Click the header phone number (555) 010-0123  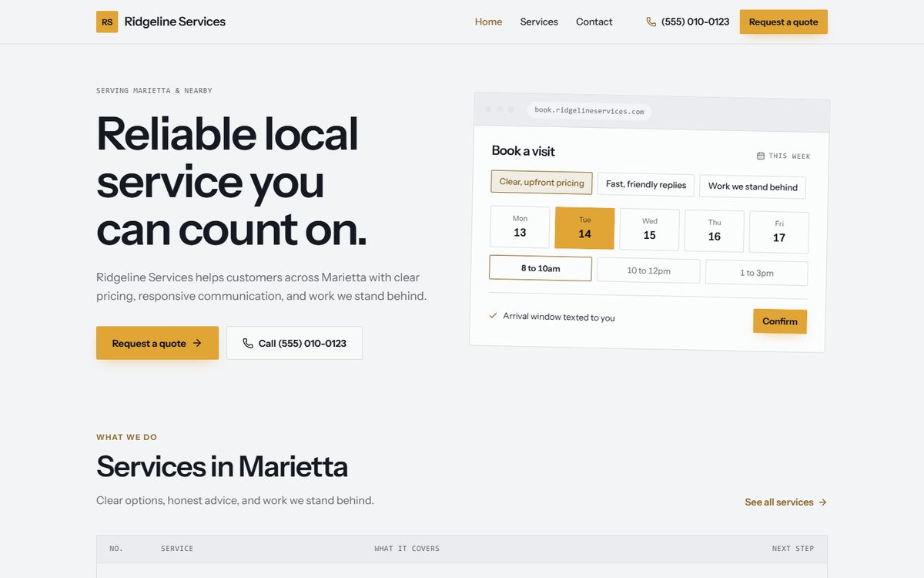click(x=695, y=22)
